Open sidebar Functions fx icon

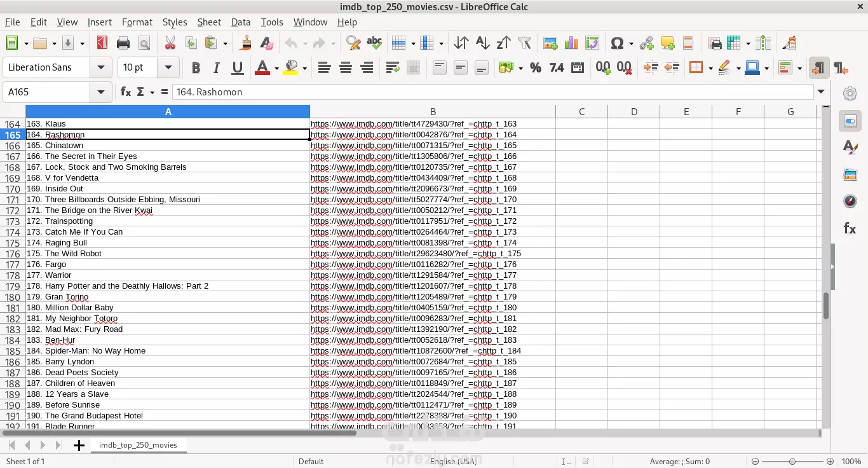tap(850, 228)
